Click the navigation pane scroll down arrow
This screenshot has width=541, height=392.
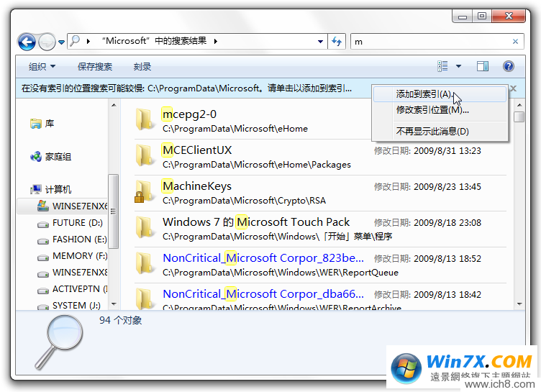(114, 304)
